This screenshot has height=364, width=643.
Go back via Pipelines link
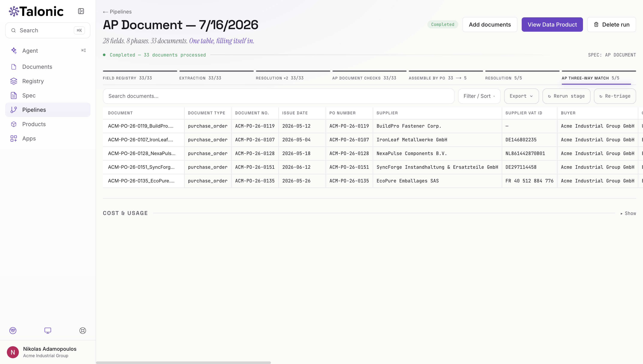coord(117,12)
